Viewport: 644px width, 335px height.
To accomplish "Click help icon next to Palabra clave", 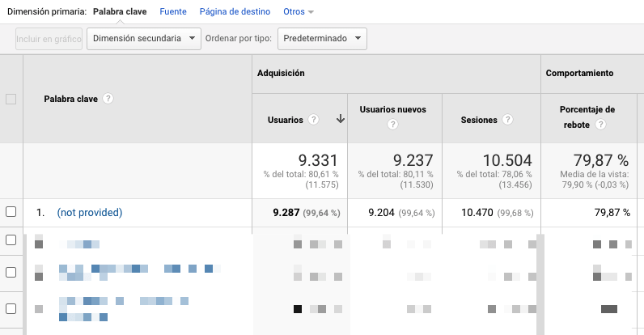I will point(108,99).
